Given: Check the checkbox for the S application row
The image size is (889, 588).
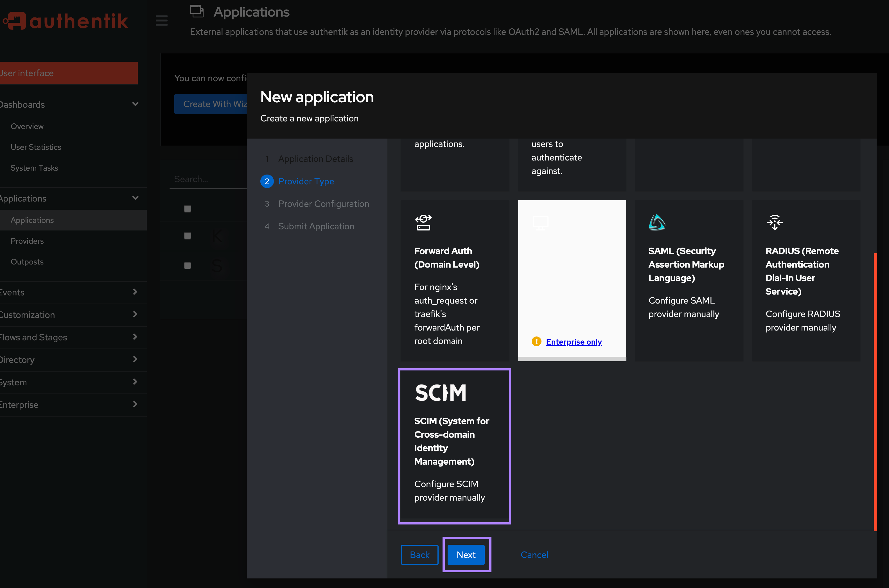Looking at the screenshot, I should point(188,266).
